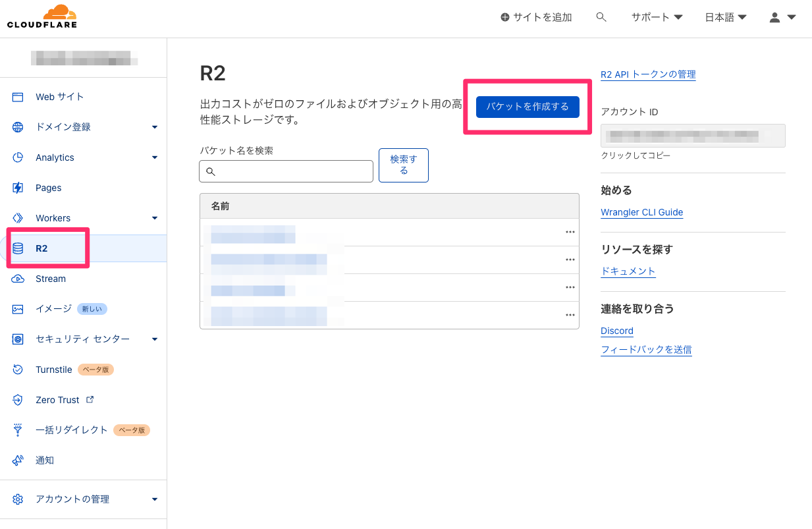
Task: Click the バケットを作成する button
Action: [527, 107]
